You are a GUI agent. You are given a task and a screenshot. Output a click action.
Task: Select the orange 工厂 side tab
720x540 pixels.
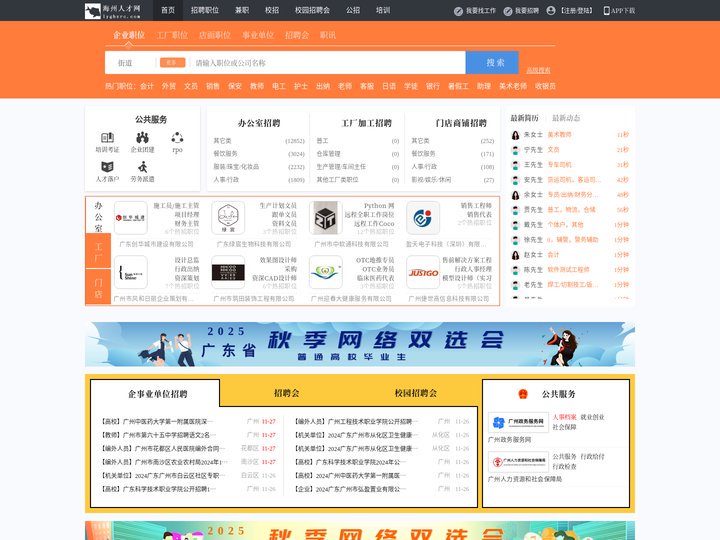pos(98,251)
